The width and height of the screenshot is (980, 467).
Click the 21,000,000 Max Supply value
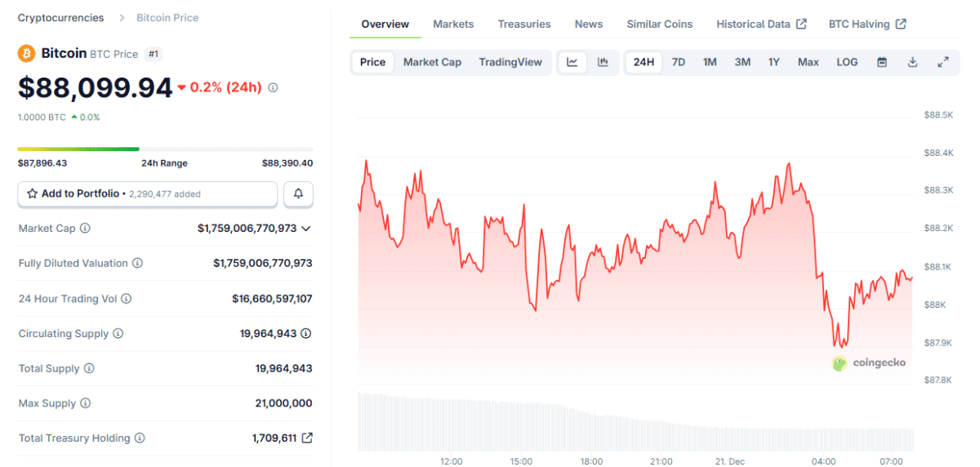click(x=283, y=403)
